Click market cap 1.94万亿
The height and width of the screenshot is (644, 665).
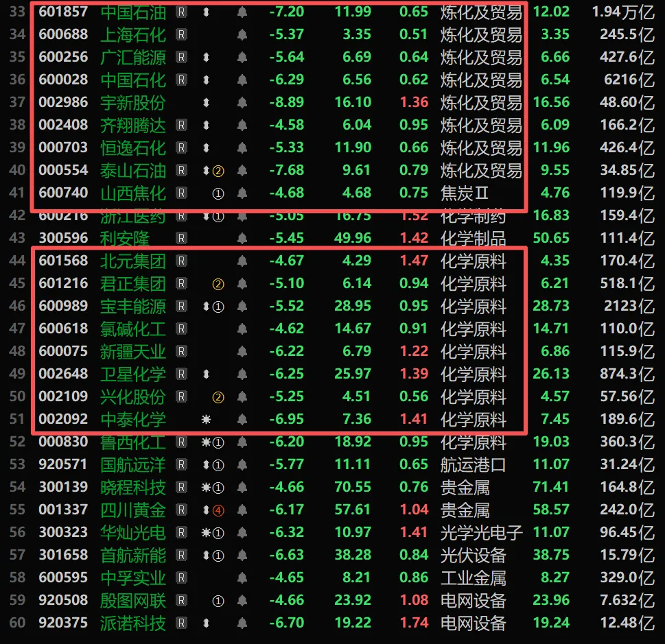[623, 12]
